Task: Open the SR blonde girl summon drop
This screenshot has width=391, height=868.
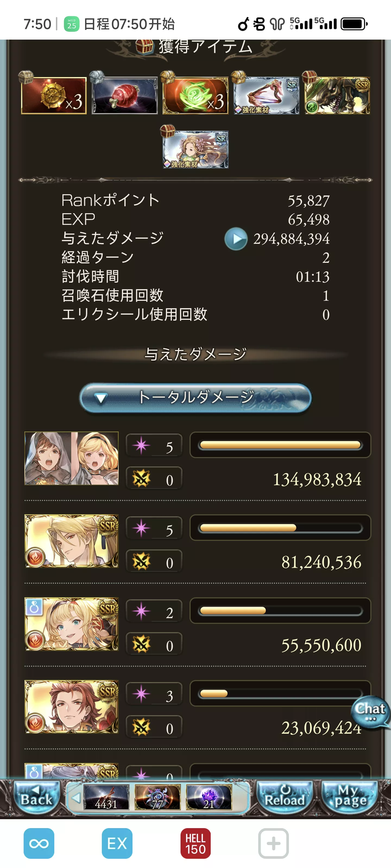Action: [195, 150]
